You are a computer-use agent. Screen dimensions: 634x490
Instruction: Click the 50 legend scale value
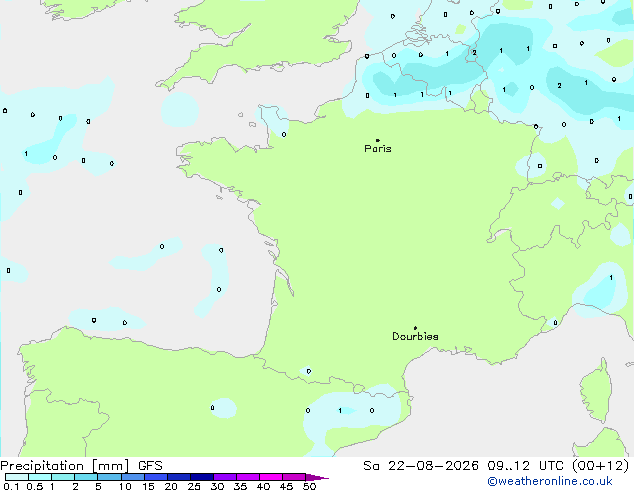coord(309,486)
